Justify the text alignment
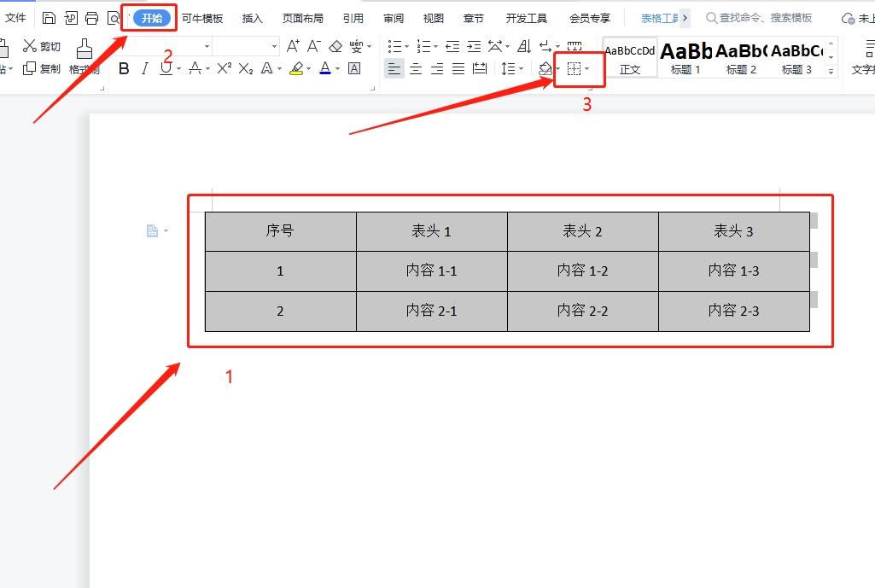The height and width of the screenshot is (588, 875). (458, 68)
